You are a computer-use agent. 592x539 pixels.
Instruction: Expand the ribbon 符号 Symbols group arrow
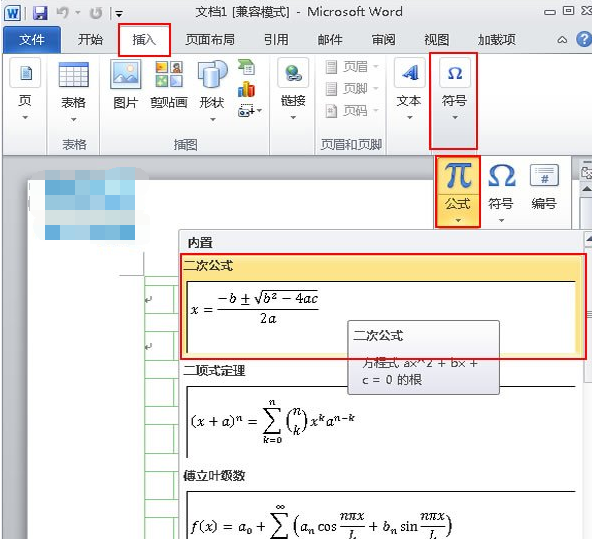[455, 117]
